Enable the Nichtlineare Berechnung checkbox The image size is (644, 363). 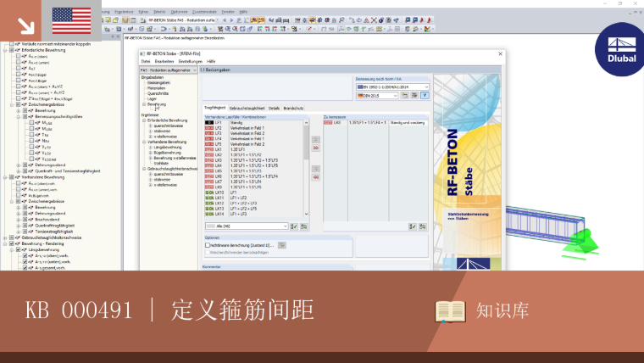208,245
